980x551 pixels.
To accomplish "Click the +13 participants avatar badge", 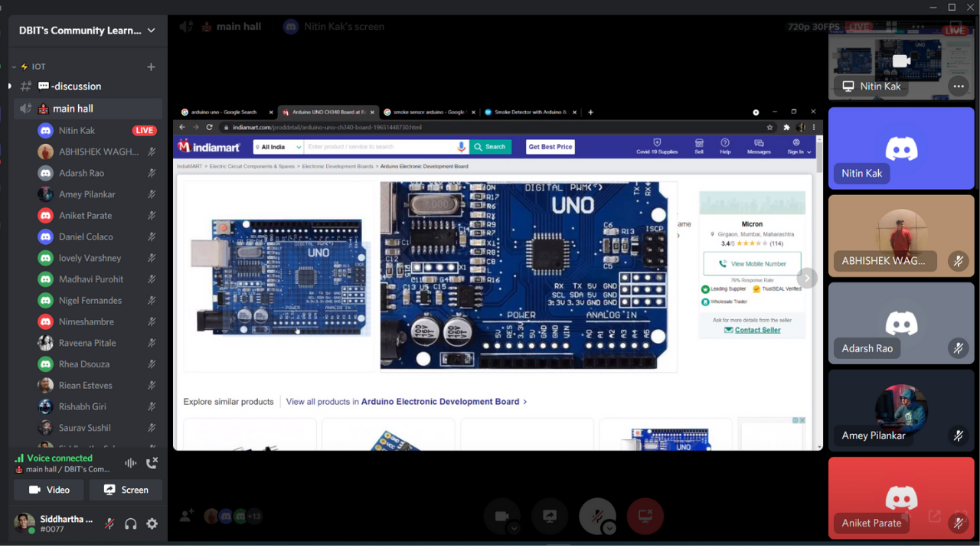I will click(254, 517).
